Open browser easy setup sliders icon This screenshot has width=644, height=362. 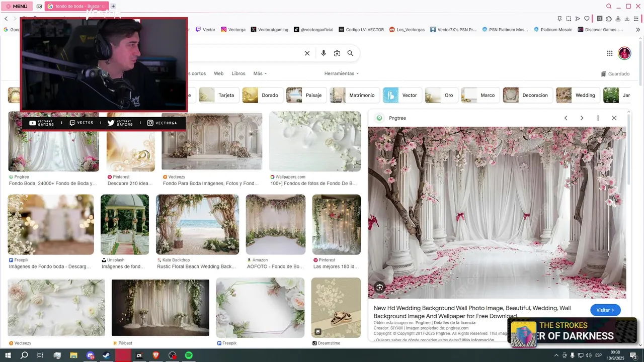[636, 19]
